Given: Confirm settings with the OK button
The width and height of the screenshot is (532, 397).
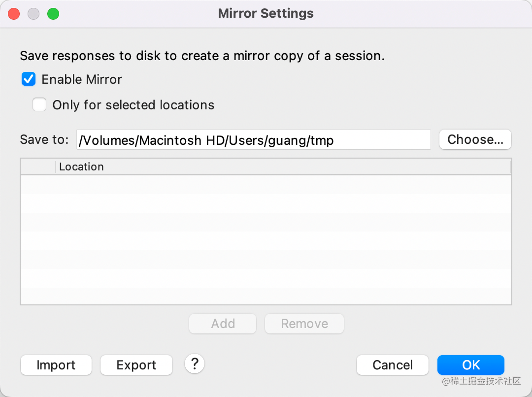Looking at the screenshot, I should (x=471, y=365).
